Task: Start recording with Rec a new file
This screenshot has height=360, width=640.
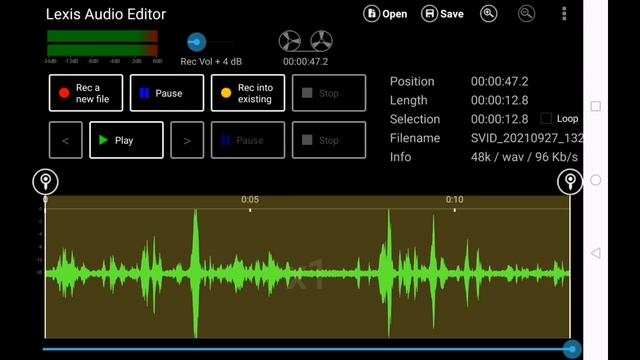Action: click(x=86, y=93)
